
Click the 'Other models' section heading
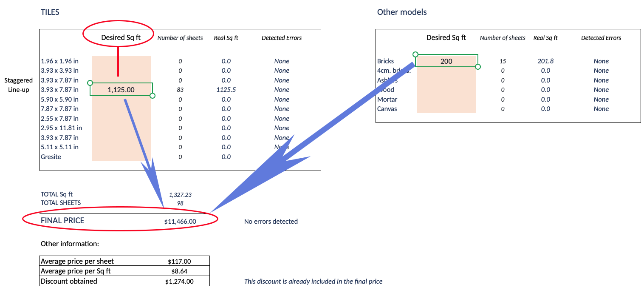(x=401, y=12)
